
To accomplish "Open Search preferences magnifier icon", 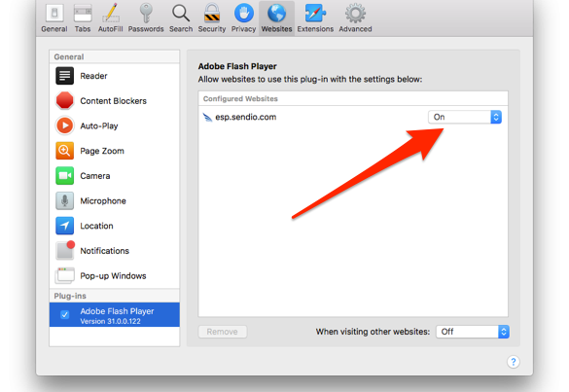I will pos(181,14).
